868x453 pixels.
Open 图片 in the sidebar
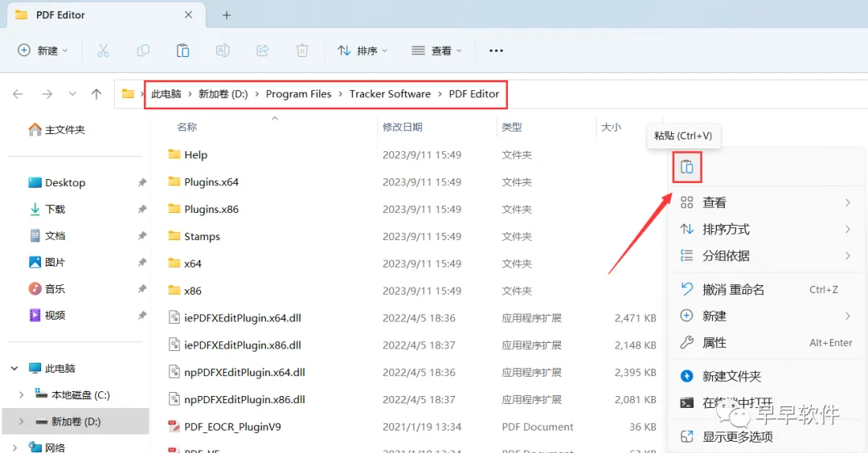pos(47,262)
